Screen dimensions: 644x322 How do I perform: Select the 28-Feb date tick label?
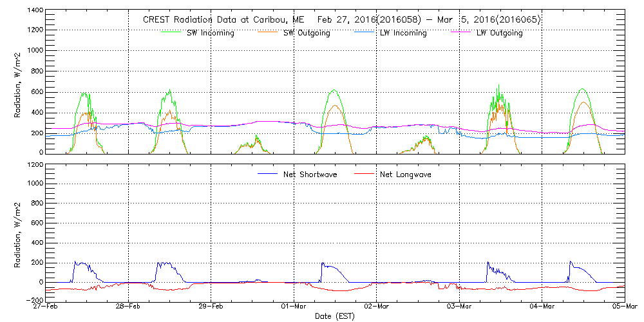(x=128, y=307)
